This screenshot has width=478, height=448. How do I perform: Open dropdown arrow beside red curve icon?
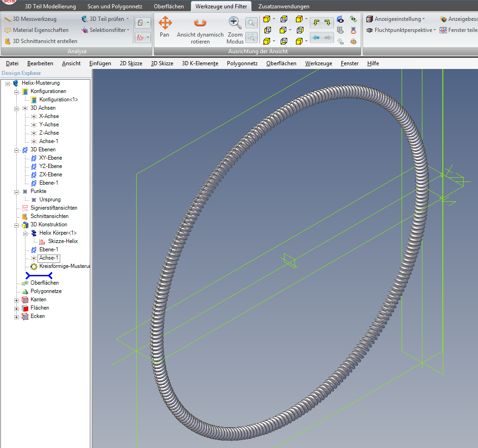(148, 37)
